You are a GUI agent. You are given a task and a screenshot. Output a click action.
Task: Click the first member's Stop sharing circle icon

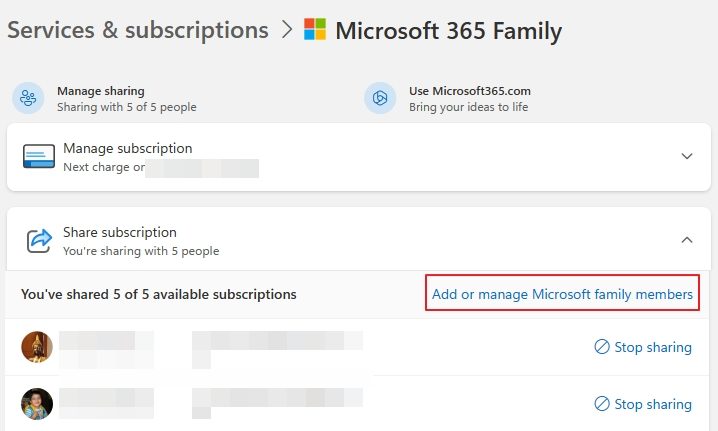click(x=602, y=347)
